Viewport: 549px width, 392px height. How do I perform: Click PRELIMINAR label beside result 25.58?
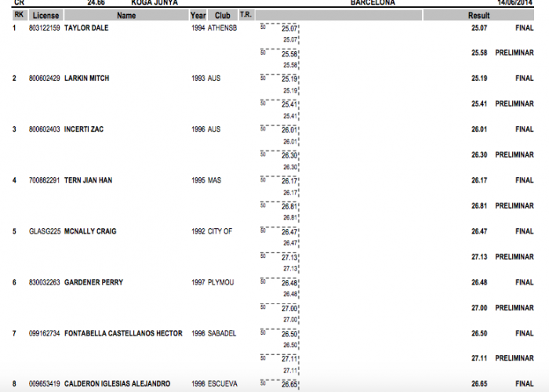click(514, 53)
